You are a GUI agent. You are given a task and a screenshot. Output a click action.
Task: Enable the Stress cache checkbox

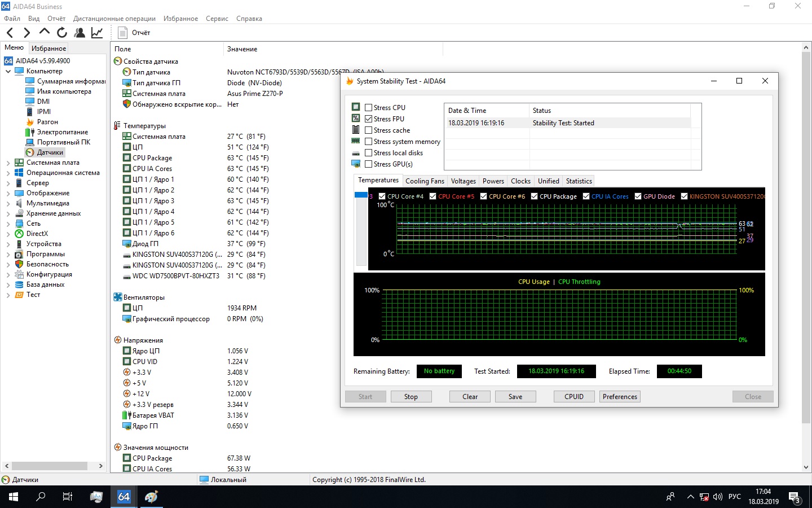click(368, 130)
